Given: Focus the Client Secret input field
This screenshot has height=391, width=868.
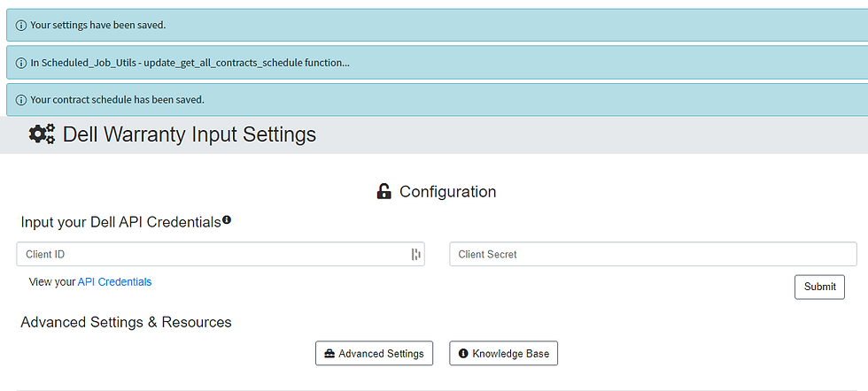Looking at the screenshot, I should 653,255.
